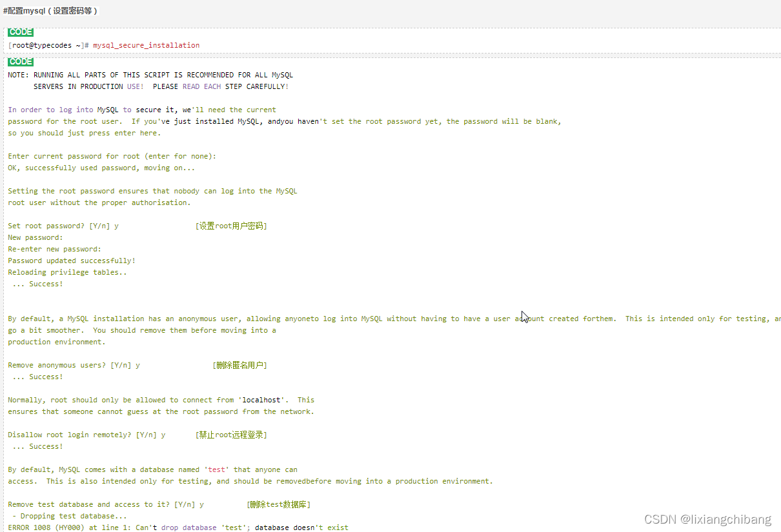Click 'Remove anonymous users? [Y/n] y' line
The image size is (781, 532).
(74, 365)
